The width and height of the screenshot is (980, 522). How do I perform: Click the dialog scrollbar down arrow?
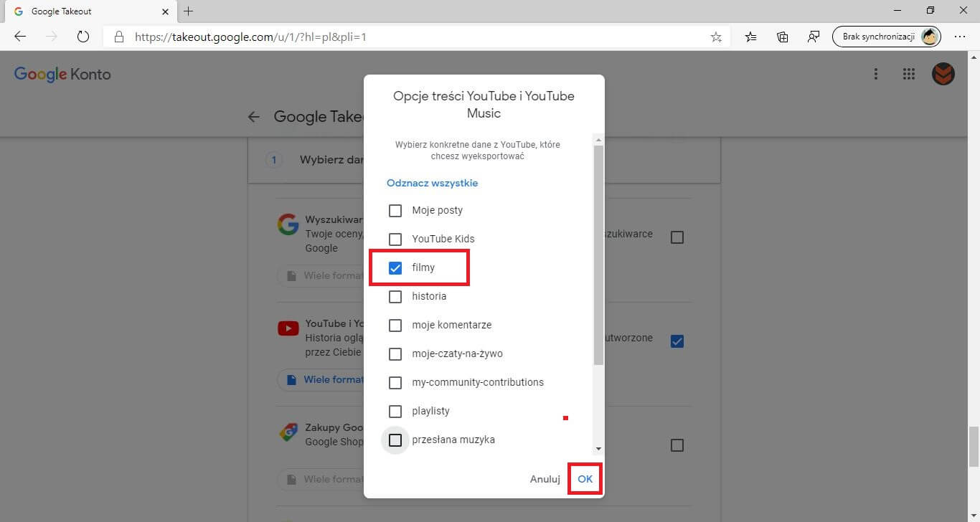tap(598, 449)
